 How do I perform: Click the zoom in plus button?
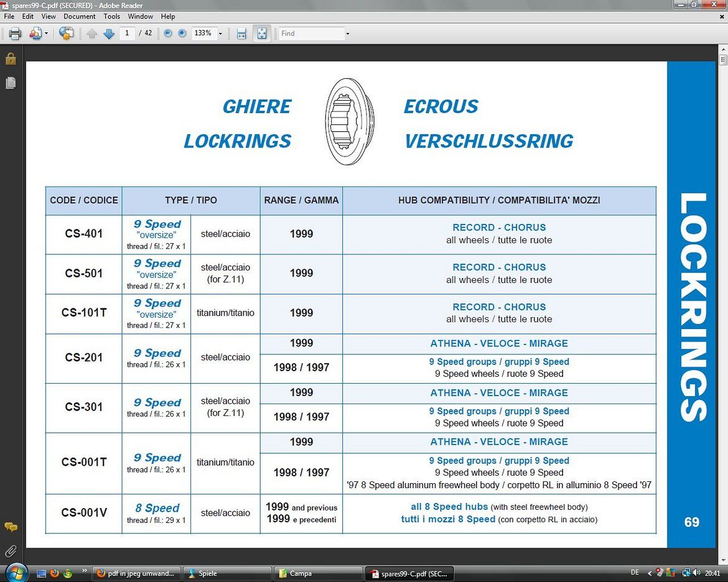pyautogui.click(x=182, y=34)
